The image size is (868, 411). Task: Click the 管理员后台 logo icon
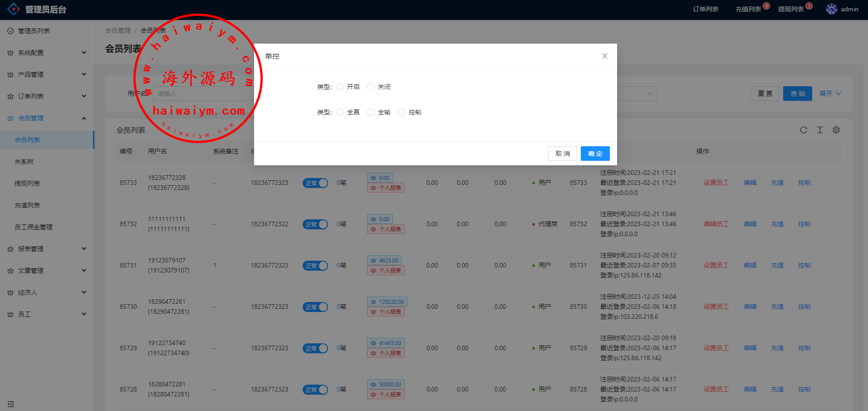14,9
